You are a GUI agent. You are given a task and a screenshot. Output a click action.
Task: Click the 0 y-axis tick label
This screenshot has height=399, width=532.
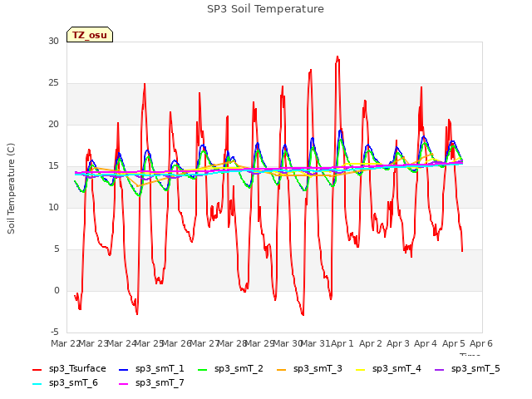[x=57, y=290]
